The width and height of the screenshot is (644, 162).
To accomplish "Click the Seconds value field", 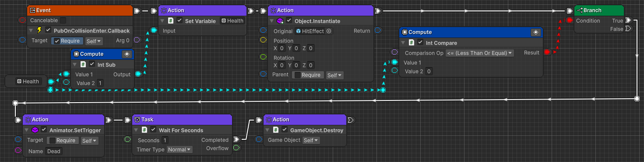I will (165, 140).
